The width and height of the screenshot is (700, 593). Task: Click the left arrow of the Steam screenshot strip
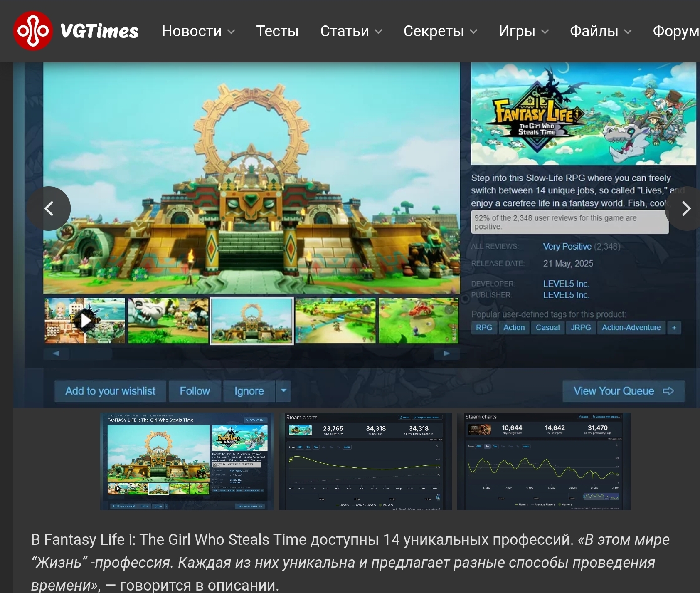click(x=56, y=353)
